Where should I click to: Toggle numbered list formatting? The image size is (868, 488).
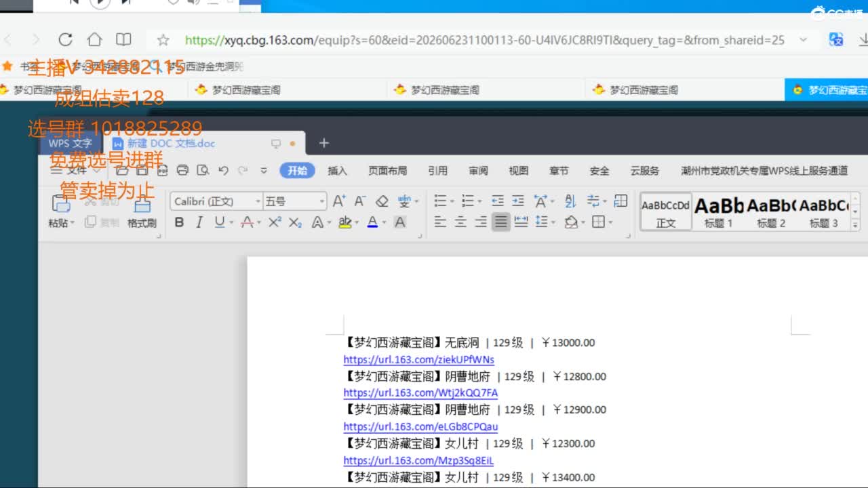click(x=468, y=201)
